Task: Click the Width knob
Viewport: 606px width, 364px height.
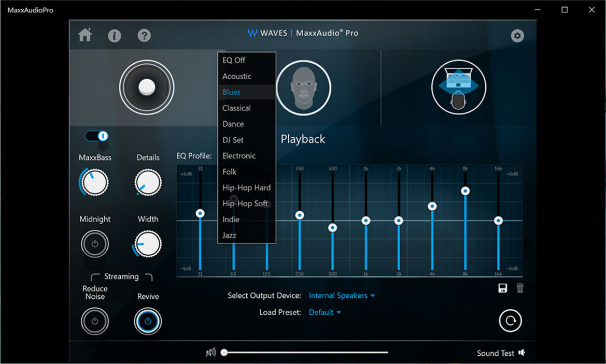Action: click(148, 244)
